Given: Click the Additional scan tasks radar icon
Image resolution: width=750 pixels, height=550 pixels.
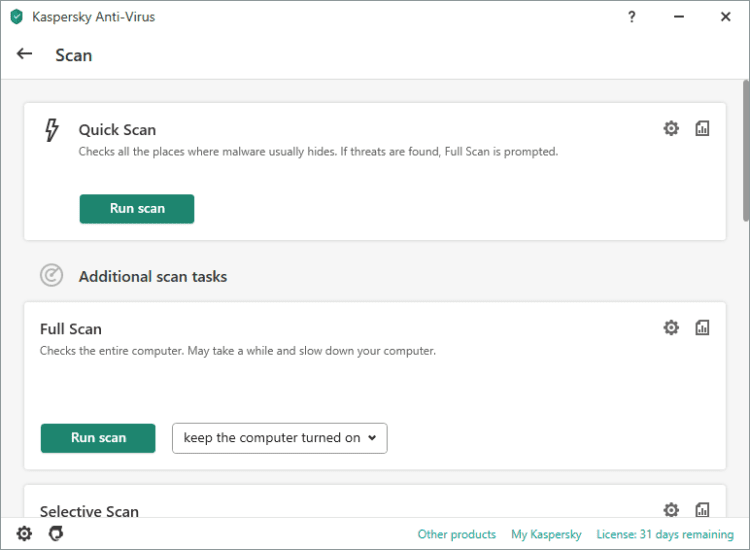Looking at the screenshot, I should (51, 275).
